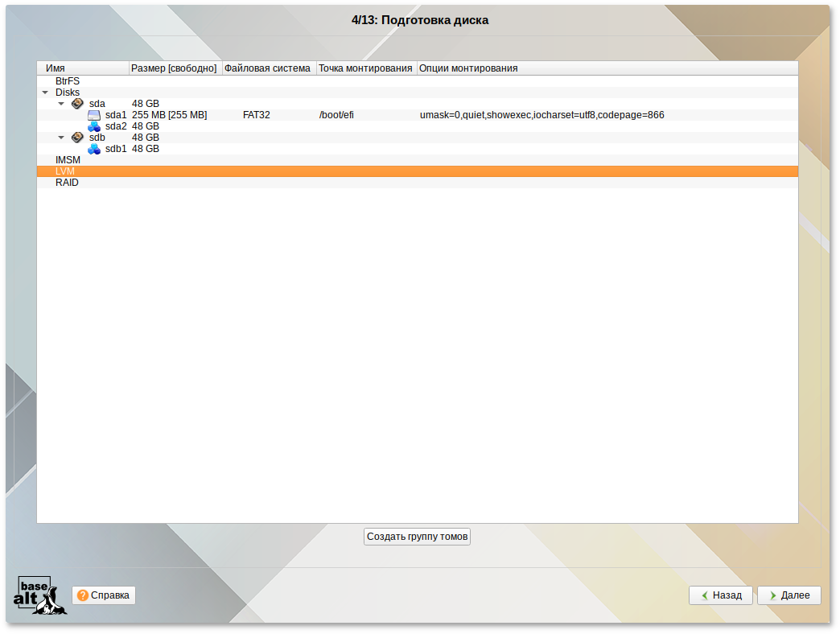Screen dimensions: 840x634
Task: Click the Размер [свободно] column header
Action: (174, 68)
